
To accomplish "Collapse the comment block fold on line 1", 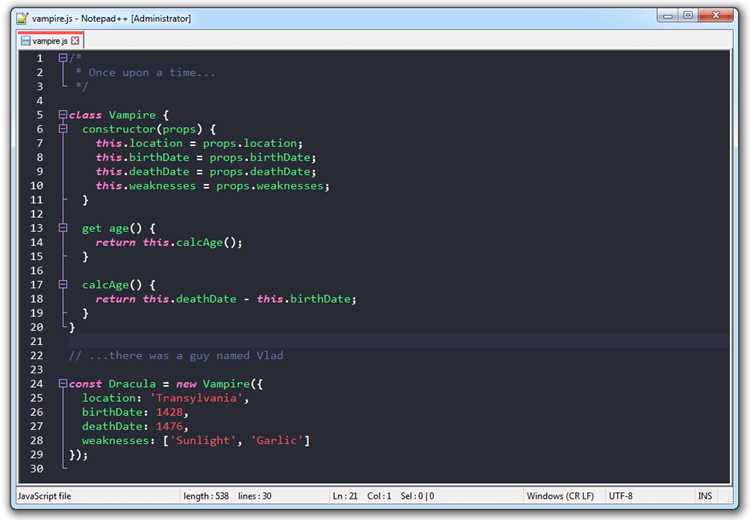I will click(x=63, y=58).
